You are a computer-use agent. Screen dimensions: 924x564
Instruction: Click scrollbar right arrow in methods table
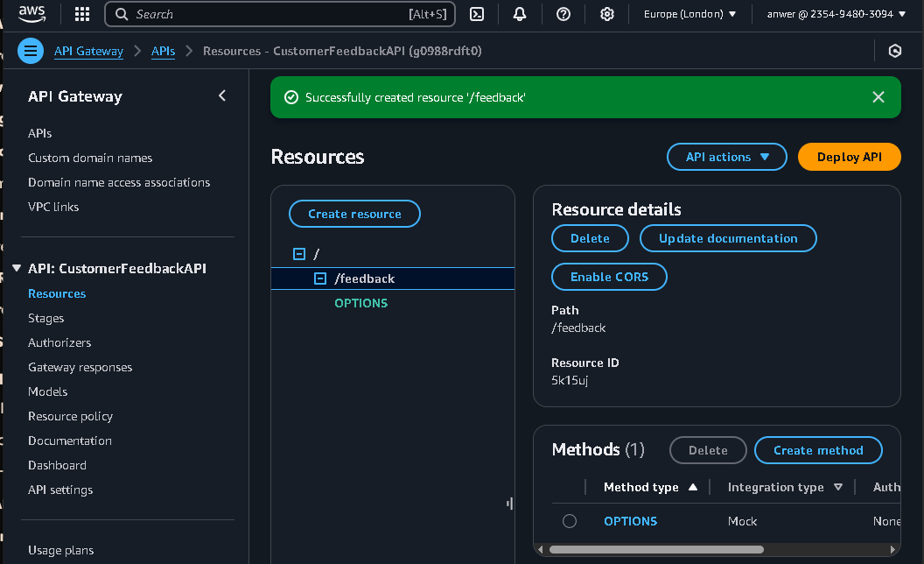coord(892,550)
